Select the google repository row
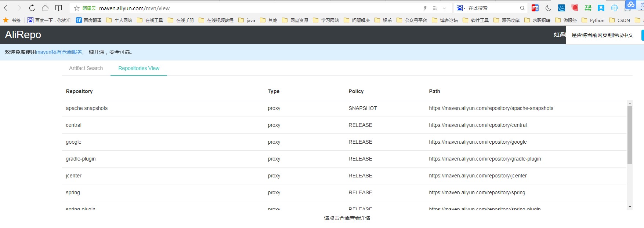The image size is (644, 228). pyautogui.click(x=344, y=142)
